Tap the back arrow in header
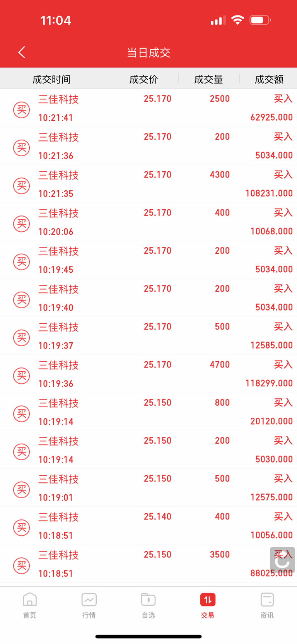Image resolution: width=297 pixels, height=644 pixels. [22, 52]
